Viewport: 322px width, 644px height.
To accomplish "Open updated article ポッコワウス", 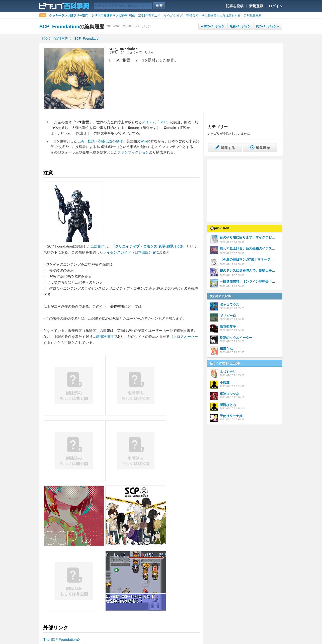I will pos(229,304).
